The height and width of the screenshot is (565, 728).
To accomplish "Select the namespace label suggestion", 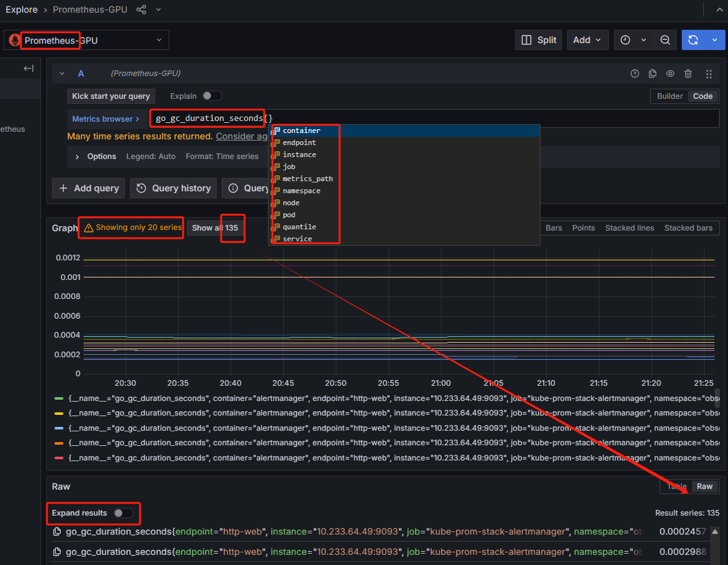I will pos(404,191).
